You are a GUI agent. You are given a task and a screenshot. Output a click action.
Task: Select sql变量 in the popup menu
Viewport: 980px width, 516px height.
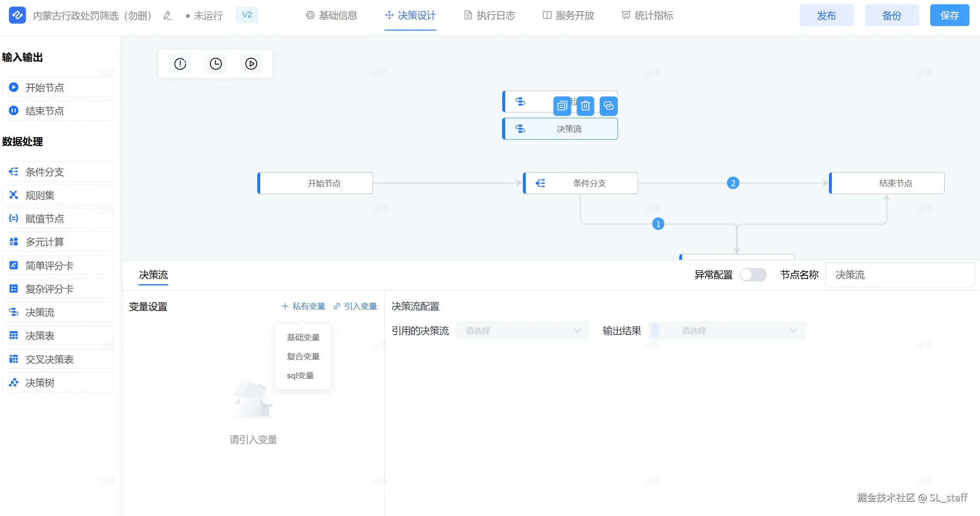[300, 376]
